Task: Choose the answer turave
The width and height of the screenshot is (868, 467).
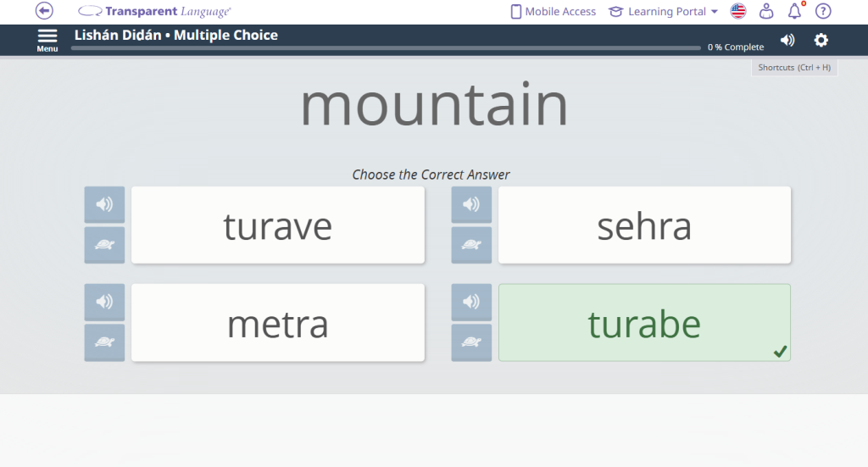Action: (278, 225)
